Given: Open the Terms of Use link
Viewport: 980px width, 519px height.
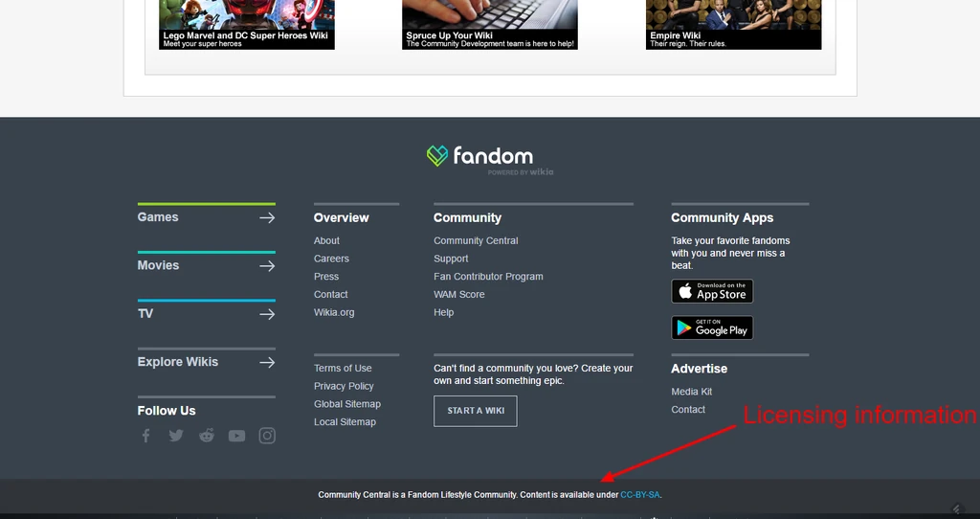Looking at the screenshot, I should [343, 368].
